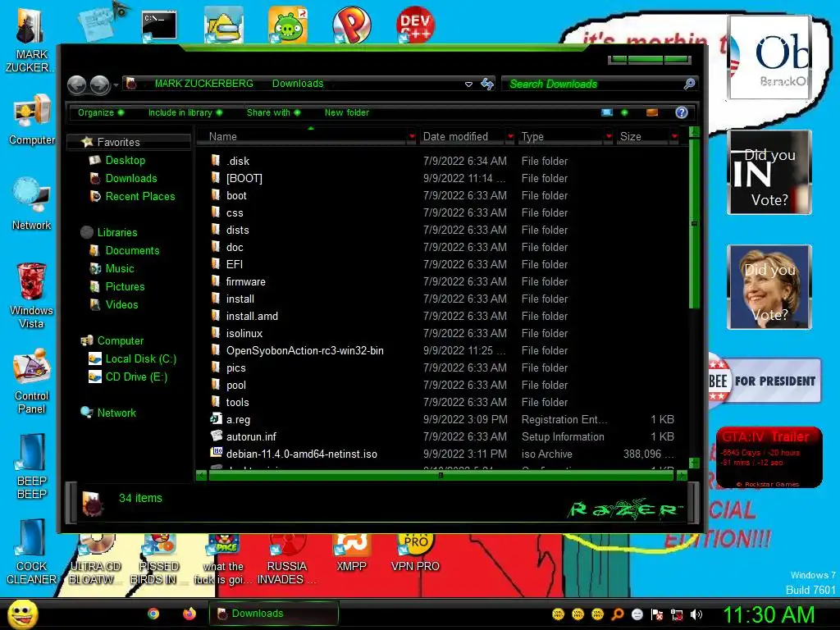Select Local Disk (C:) in sidebar
Image resolution: width=840 pixels, height=630 pixels.
[x=140, y=359]
